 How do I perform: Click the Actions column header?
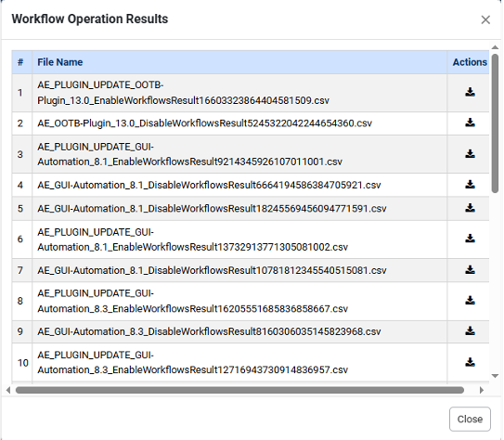(x=470, y=62)
